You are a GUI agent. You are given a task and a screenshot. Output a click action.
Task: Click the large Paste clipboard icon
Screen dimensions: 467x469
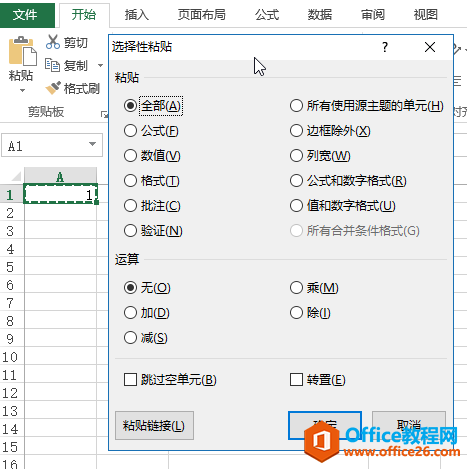pyautogui.click(x=22, y=51)
